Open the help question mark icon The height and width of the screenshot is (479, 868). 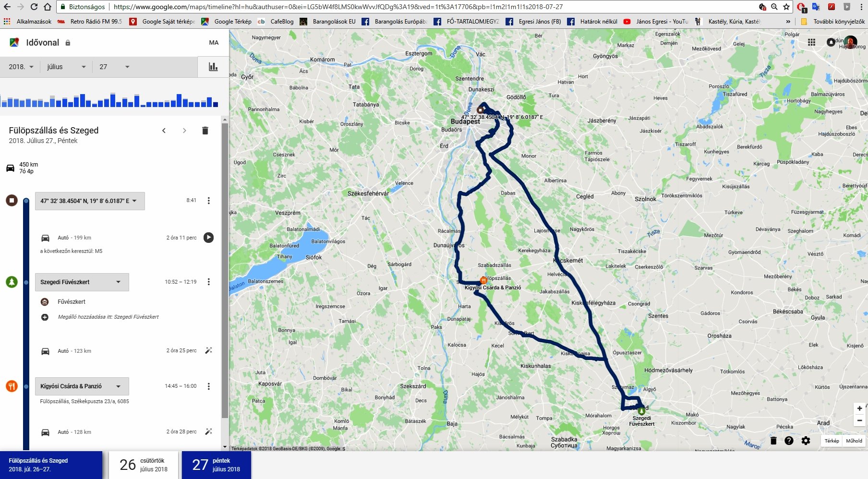tap(789, 441)
